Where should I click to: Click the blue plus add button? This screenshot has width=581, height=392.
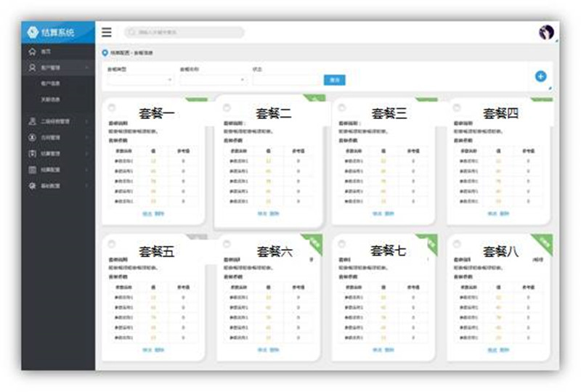point(540,76)
